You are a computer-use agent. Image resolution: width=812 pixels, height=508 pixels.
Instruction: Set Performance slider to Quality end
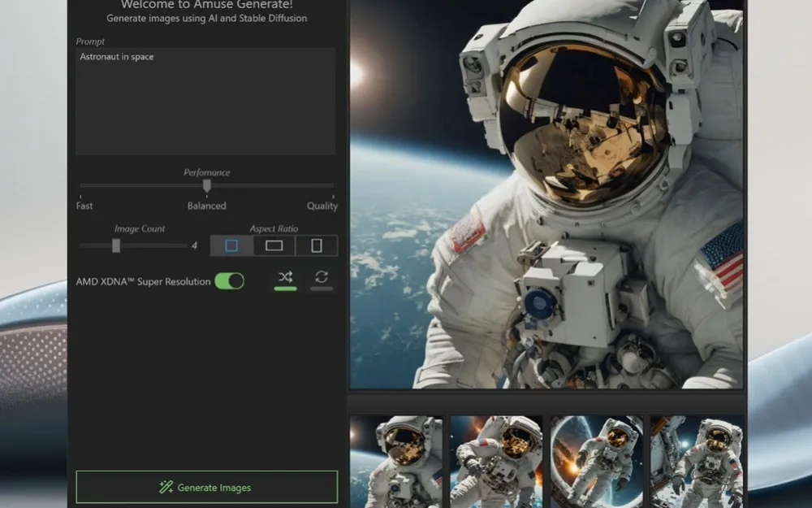tap(333, 185)
